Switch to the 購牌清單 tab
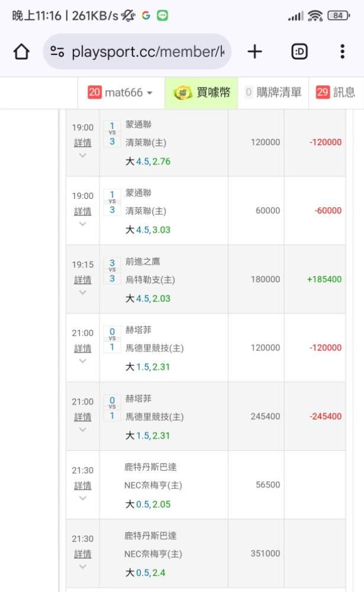Viewport: 364px width, 592px height. pos(273,92)
